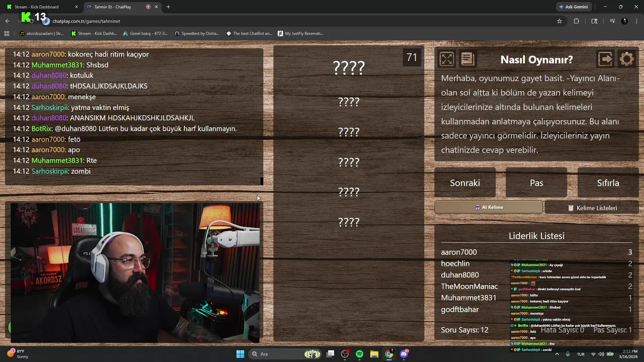Open the media control icon in Chrome toolbar

[x=612, y=21]
